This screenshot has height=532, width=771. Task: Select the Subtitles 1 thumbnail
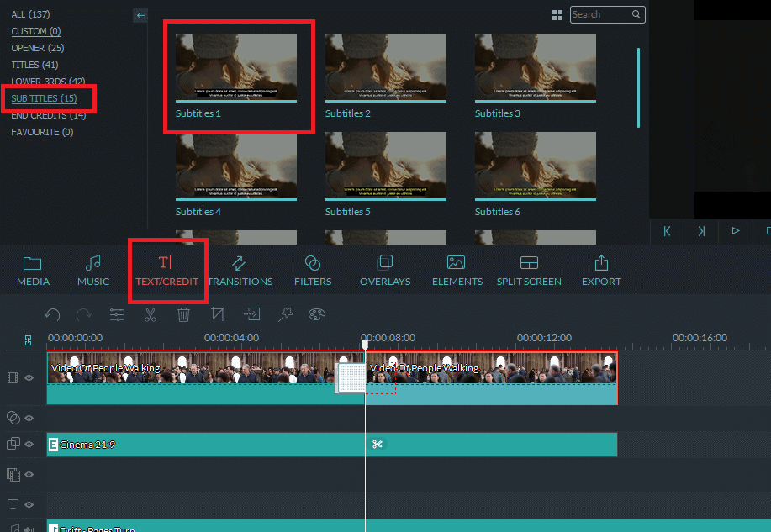[236, 68]
